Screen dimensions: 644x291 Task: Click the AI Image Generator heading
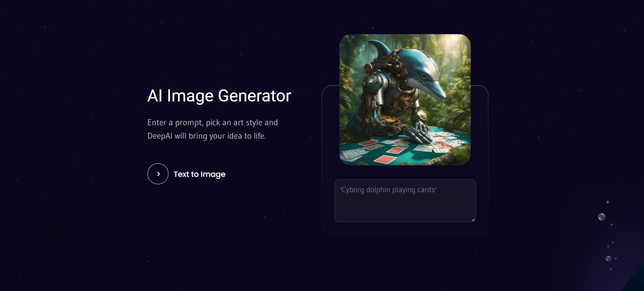click(219, 96)
